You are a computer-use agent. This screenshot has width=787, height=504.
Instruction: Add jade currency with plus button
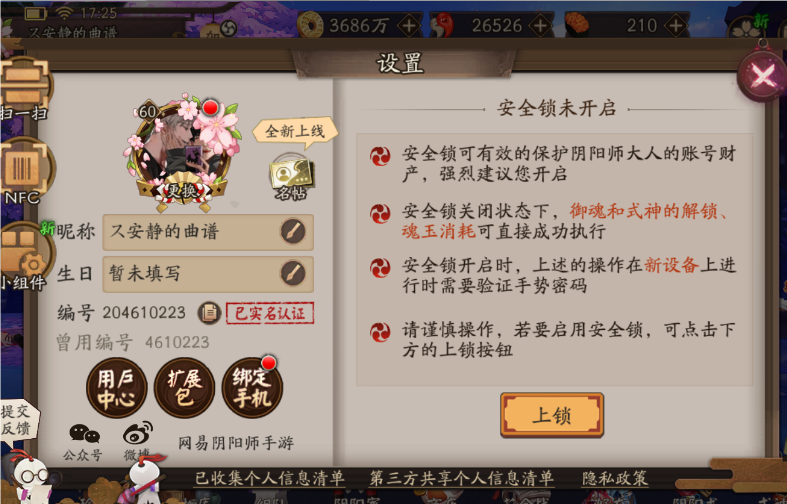click(541, 26)
